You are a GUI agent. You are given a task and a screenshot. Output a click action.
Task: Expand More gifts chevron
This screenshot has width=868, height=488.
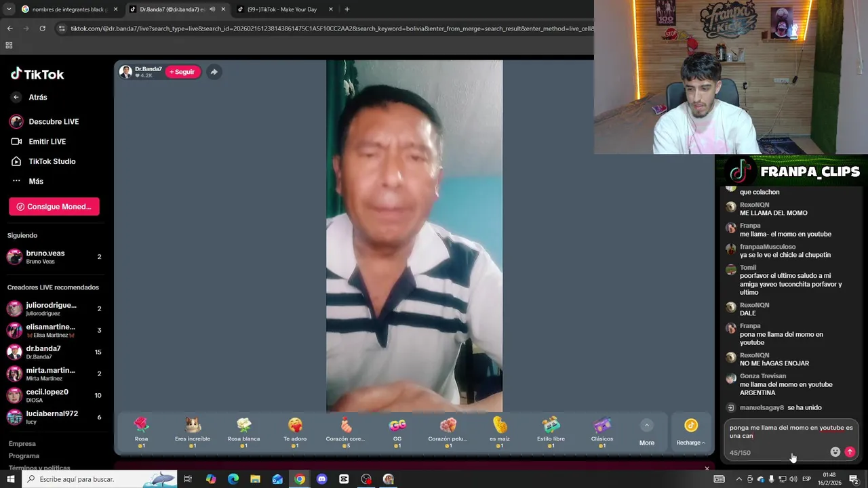647,425
